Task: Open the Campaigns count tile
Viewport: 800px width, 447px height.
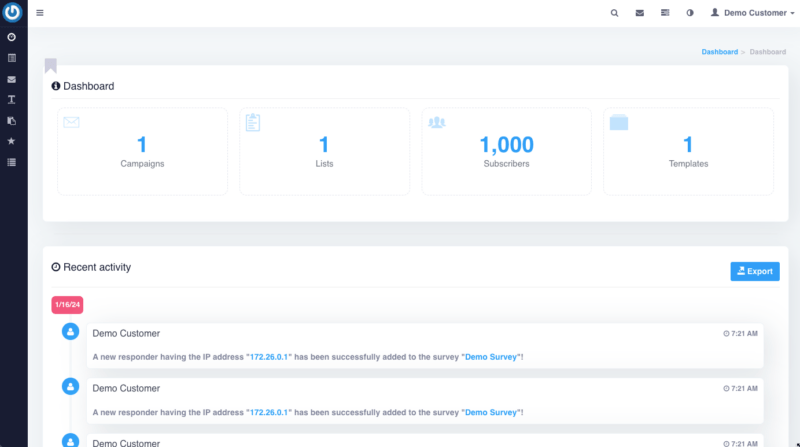Action: 141,151
